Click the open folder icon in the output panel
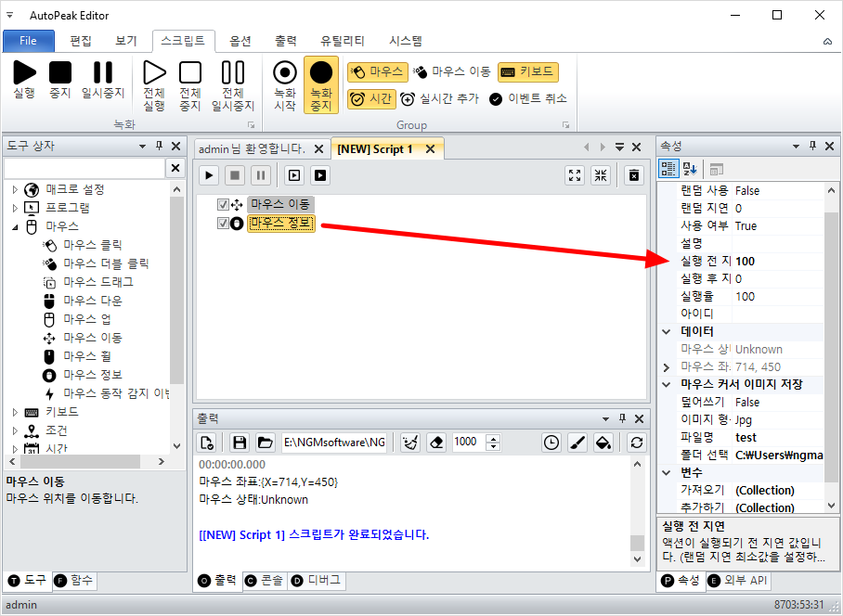This screenshot has height=616, width=843. pyautogui.click(x=265, y=443)
